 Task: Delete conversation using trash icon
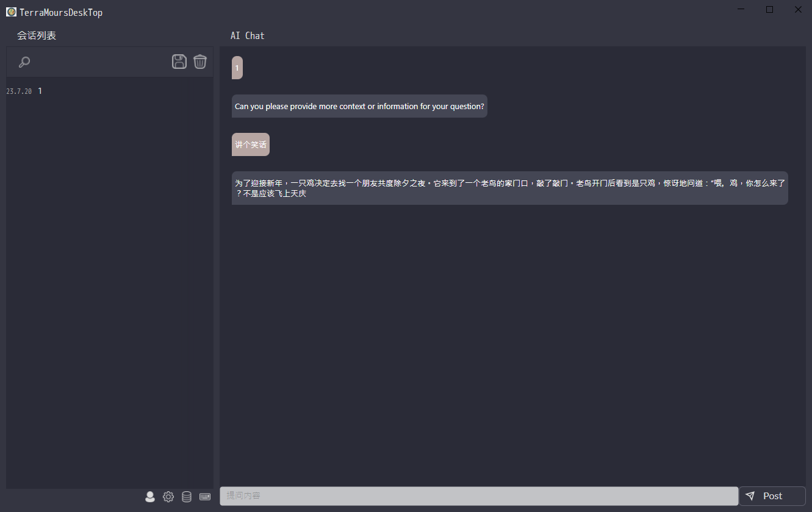[x=200, y=62]
